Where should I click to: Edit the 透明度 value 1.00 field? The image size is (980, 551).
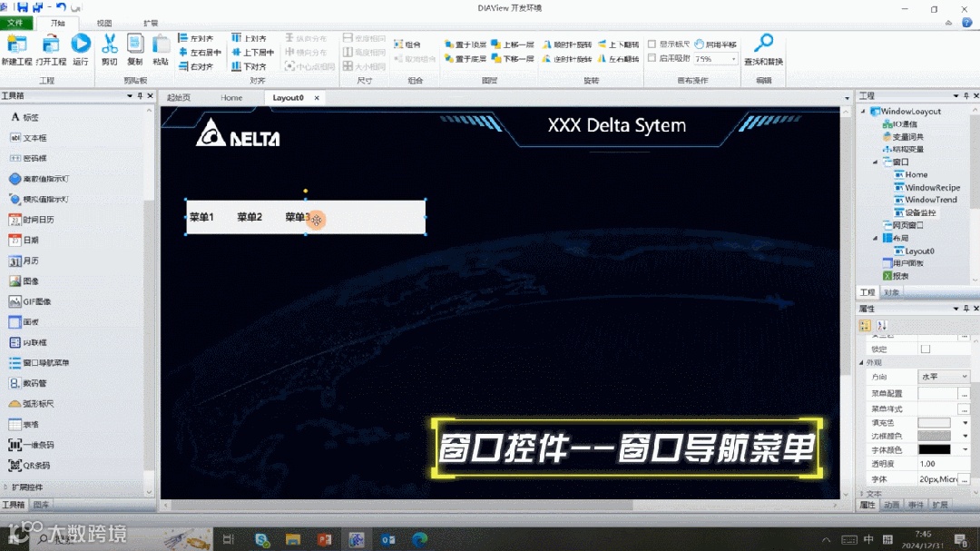point(944,464)
